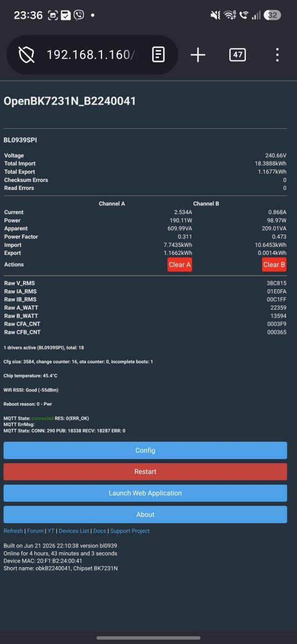The image size is (297, 644).
Task: Open the Support Project link
Action: click(x=130, y=531)
